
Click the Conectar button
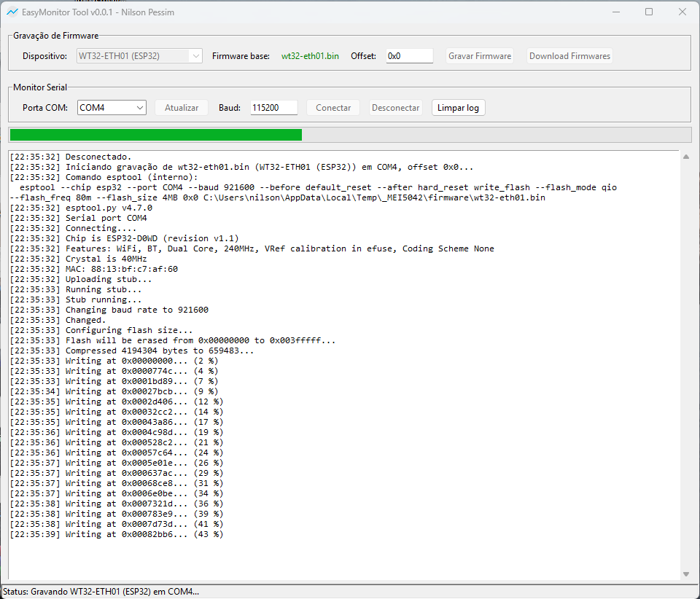coord(333,108)
